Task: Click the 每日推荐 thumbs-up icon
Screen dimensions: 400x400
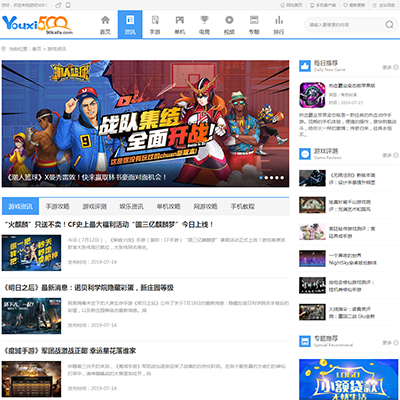Action: point(305,66)
